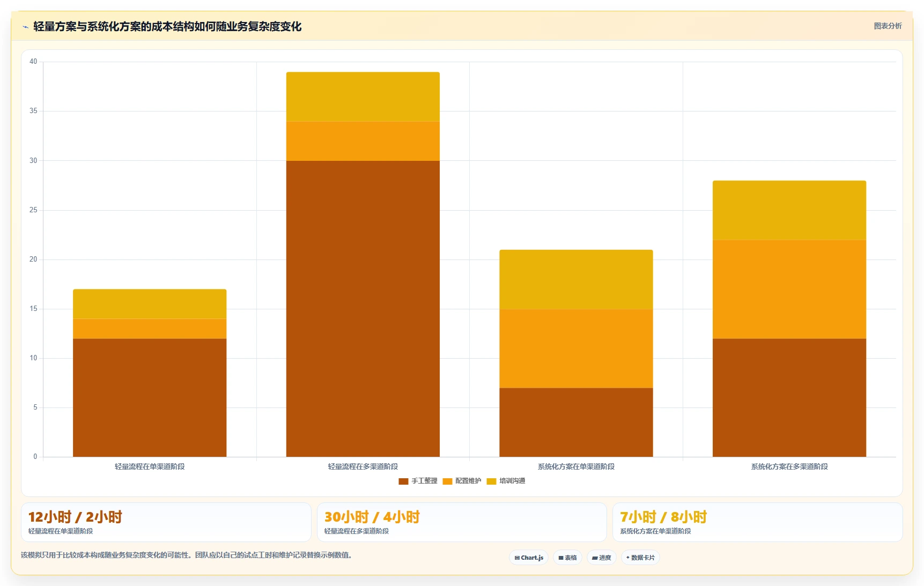924x586 pixels.
Task: Click 配置维护 segment of 系统化方案在单渠道阶段 bar
Action: pos(576,348)
